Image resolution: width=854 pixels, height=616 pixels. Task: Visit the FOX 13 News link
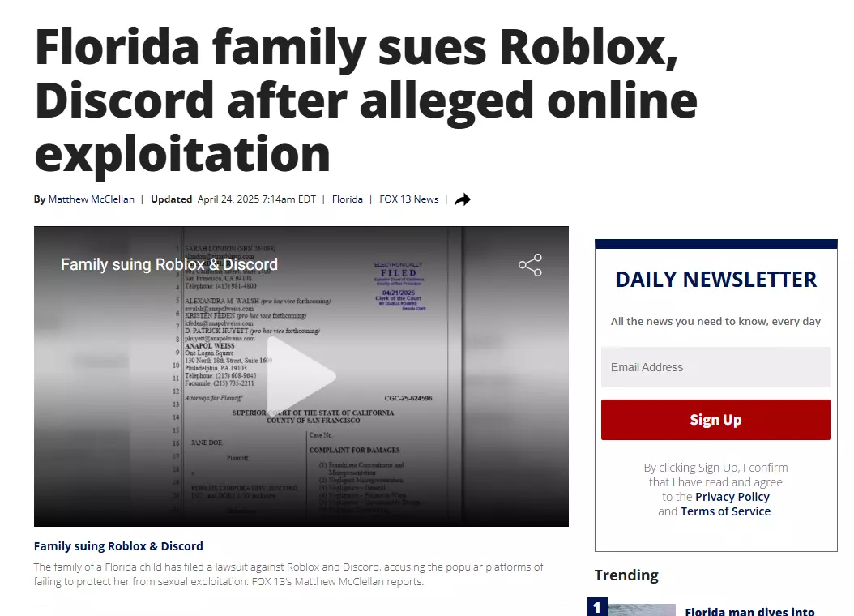pos(409,199)
